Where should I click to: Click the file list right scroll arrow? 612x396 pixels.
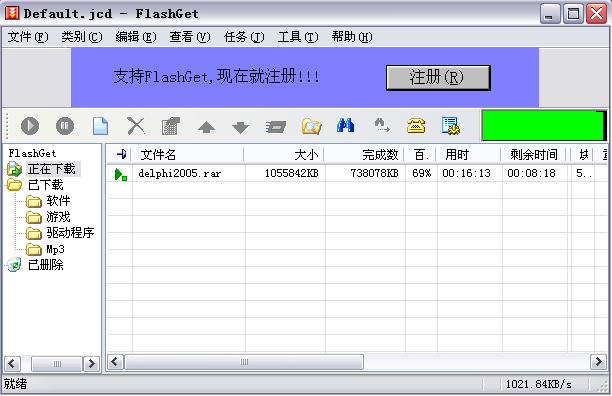(598, 362)
